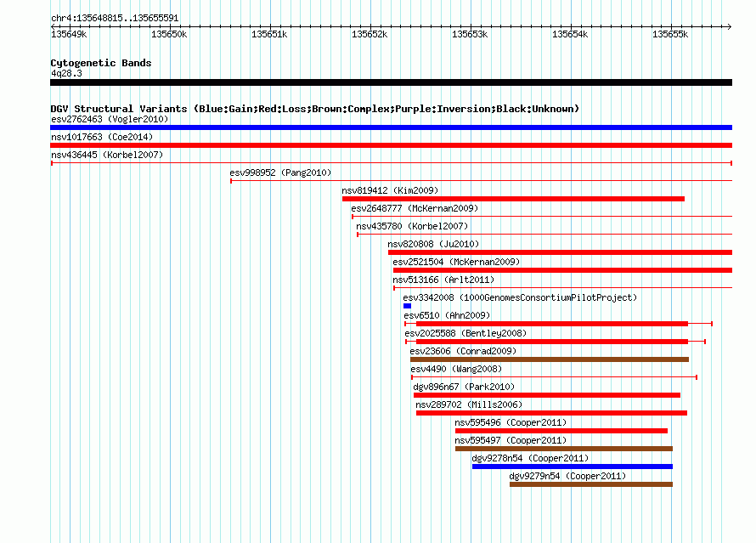This screenshot has height=543, width=756.
Task: Open nsv819412 (Kim2009) variant label
Action: (390, 190)
